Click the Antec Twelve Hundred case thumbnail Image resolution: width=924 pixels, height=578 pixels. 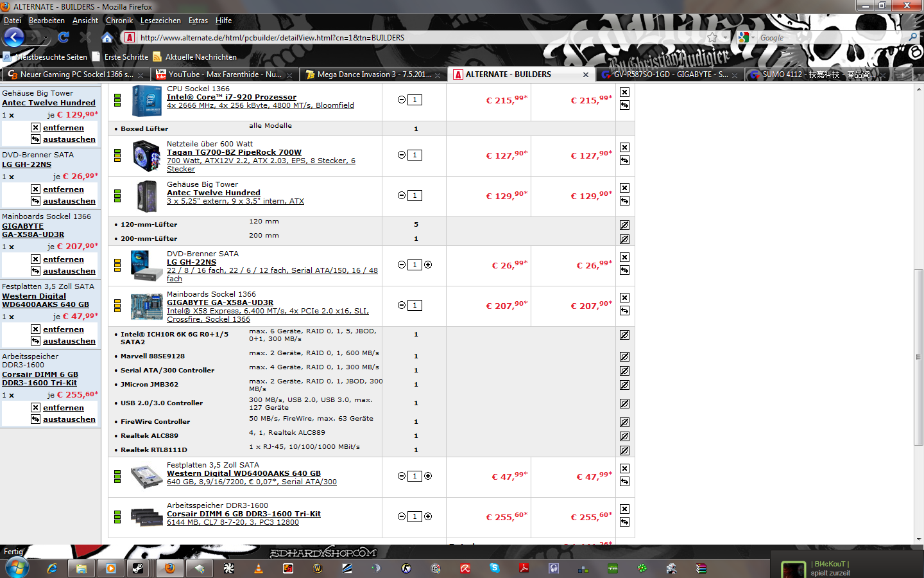click(147, 196)
